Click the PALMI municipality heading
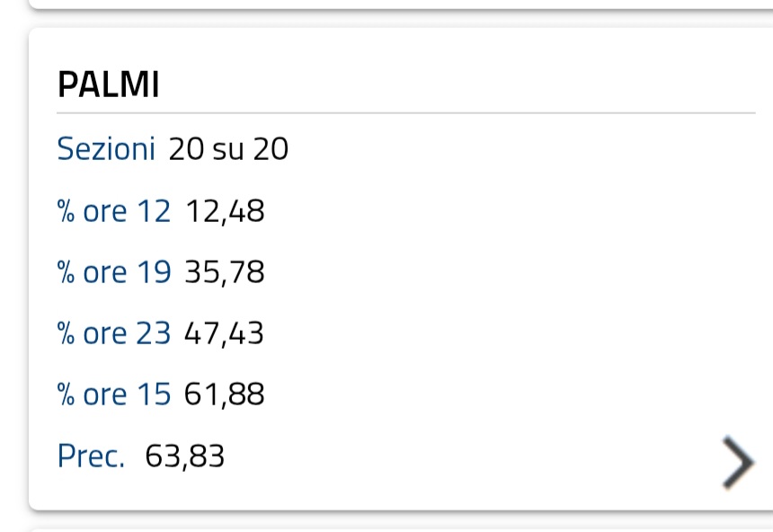 [x=109, y=84]
